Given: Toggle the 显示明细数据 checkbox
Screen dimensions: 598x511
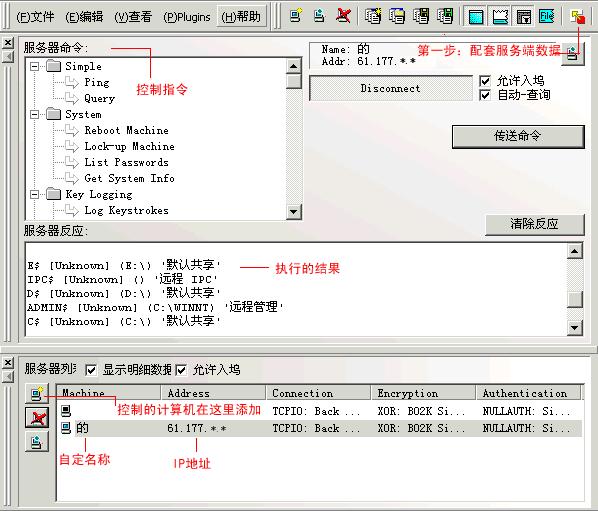Looking at the screenshot, I should [x=91, y=370].
